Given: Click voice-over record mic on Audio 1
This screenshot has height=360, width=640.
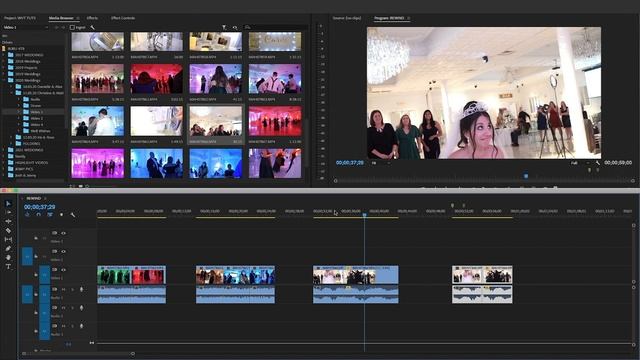Looking at the screenshot, I should [82, 289].
